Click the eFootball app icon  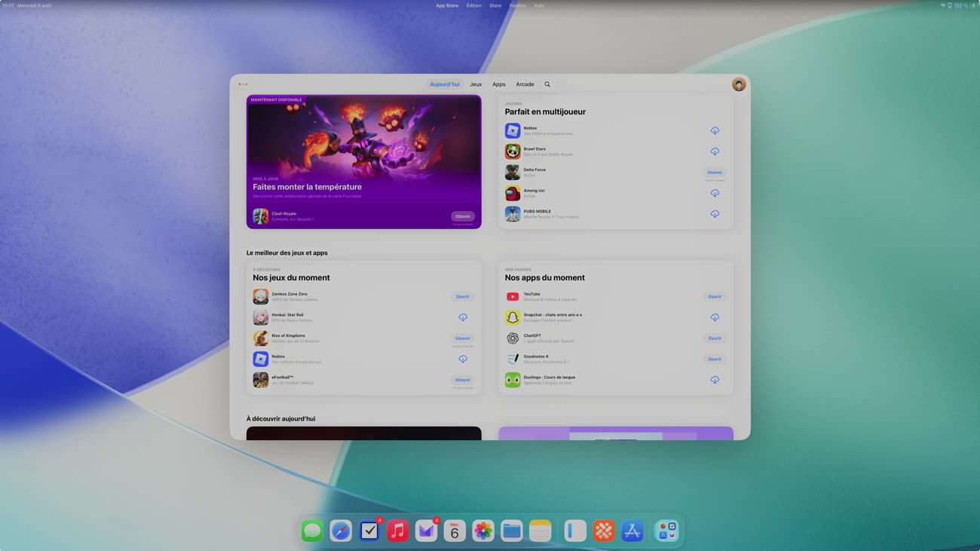pyautogui.click(x=261, y=380)
